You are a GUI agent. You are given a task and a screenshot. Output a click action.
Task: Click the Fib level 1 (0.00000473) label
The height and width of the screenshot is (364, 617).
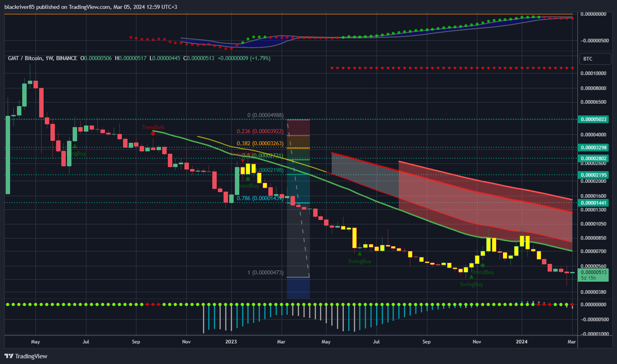pos(266,273)
